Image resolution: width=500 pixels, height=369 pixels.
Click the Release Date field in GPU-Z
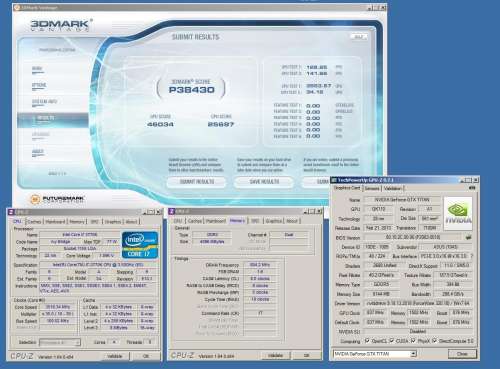tap(378, 228)
